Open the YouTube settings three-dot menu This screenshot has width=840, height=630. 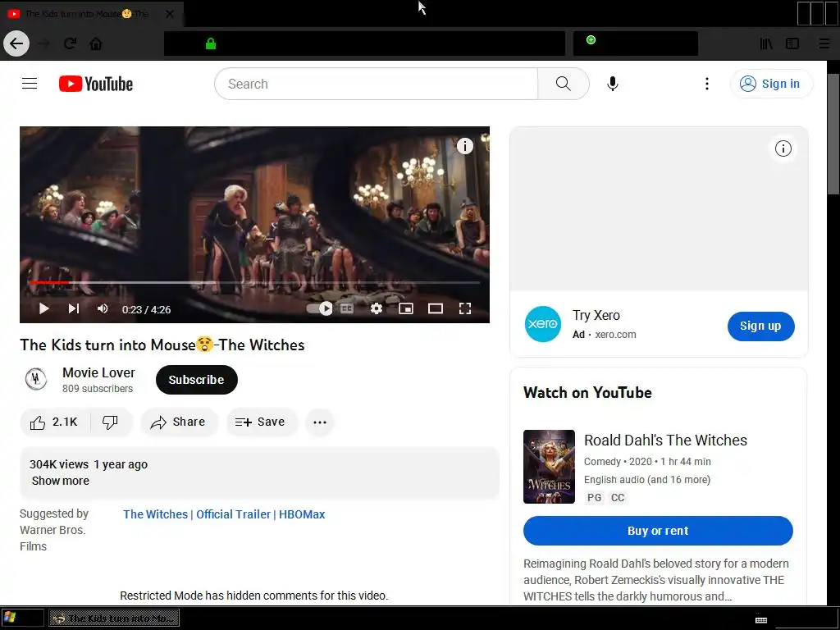click(x=706, y=84)
